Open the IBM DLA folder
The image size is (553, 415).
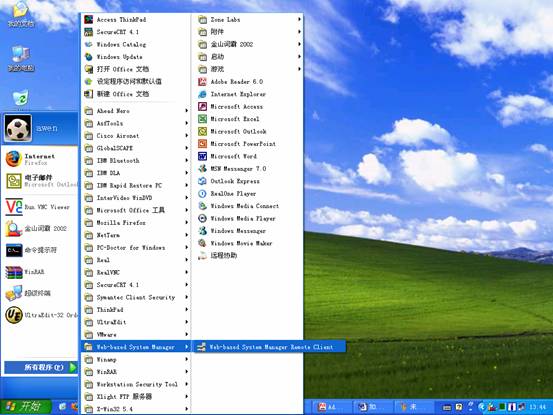coord(136,173)
